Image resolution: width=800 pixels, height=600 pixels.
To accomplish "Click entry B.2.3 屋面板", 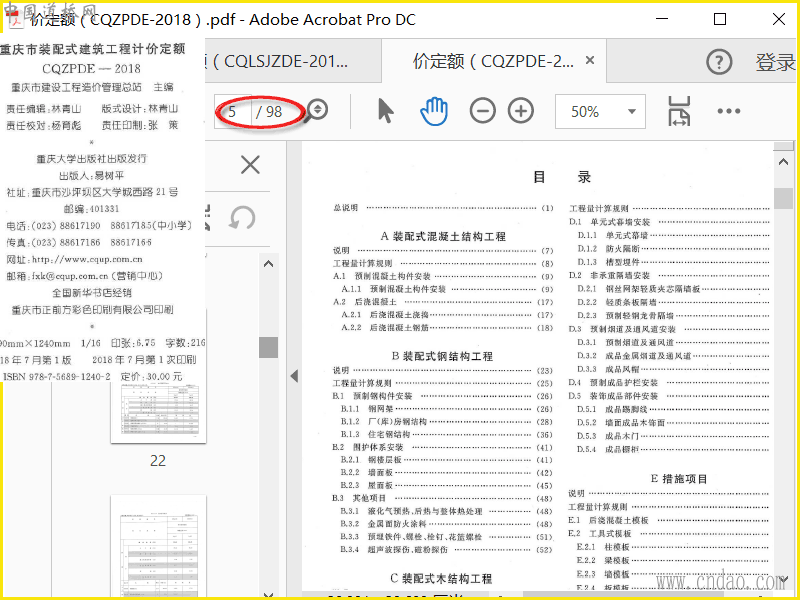I will click(x=447, y=485).
